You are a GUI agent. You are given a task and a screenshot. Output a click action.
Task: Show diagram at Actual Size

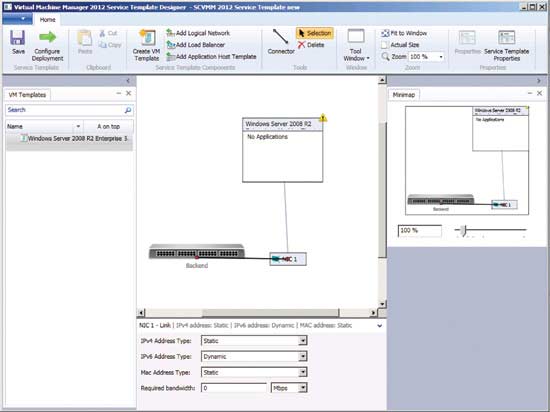[400, 45]
